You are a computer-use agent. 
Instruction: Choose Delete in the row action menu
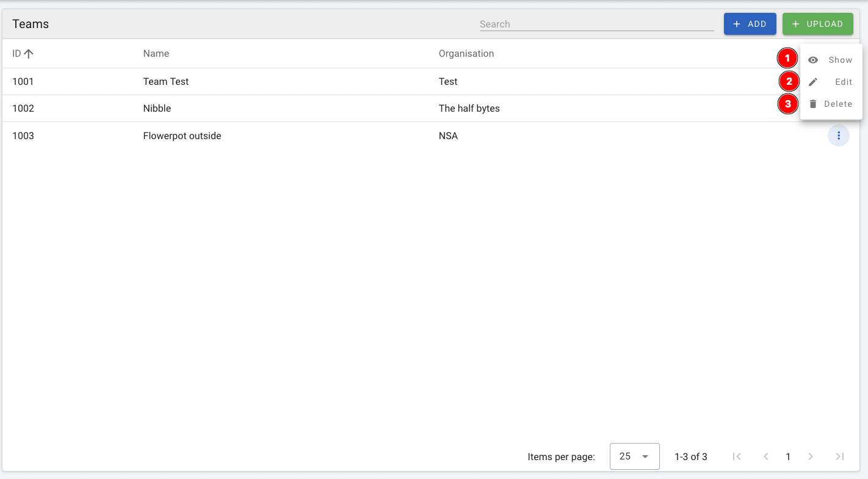pyautogui.click(x=837, y=104)
